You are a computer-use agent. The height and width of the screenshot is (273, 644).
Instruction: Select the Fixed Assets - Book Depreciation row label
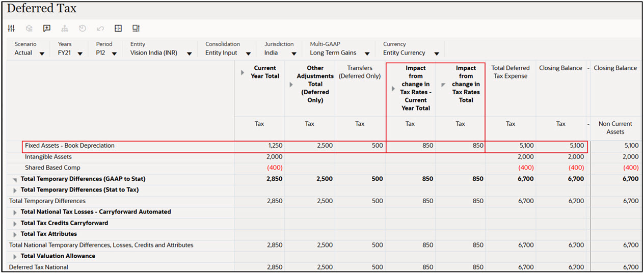point(70,146)
